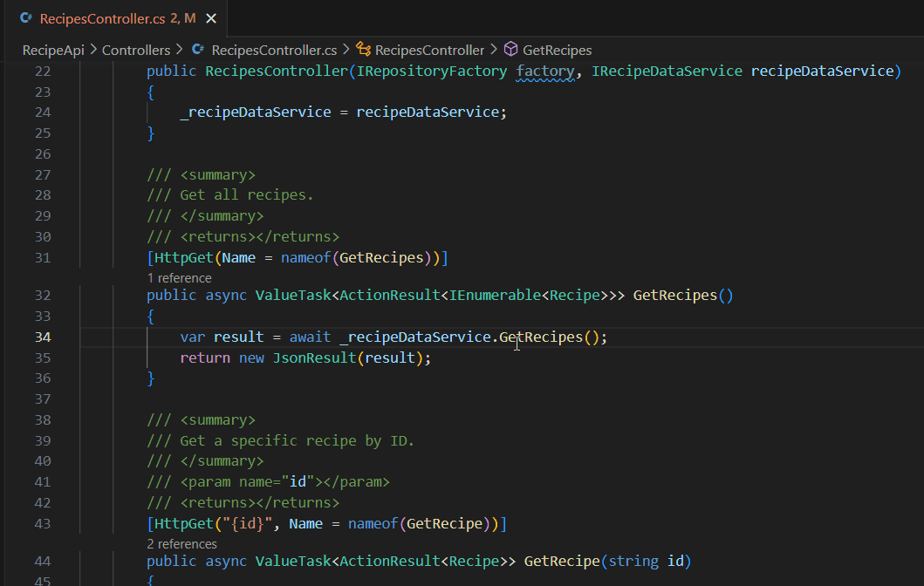The width and height of the screenshot is (924, 586).
Task: Click '1 reference' above the GetRecipes method
Action: [179, 277]
